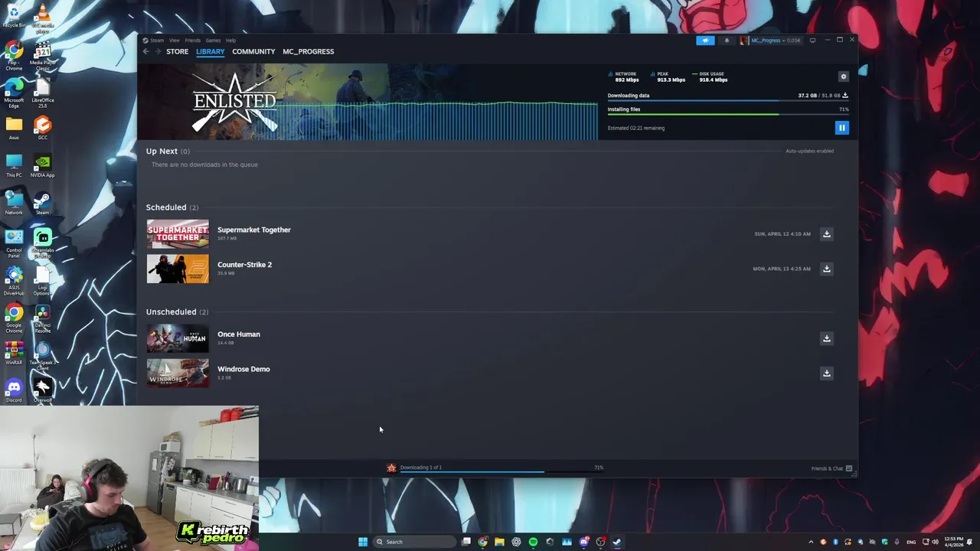This screenshot has width=980, height=551.
Task: Click the Counter-Strike 2 title
Action: pos(244,265)
